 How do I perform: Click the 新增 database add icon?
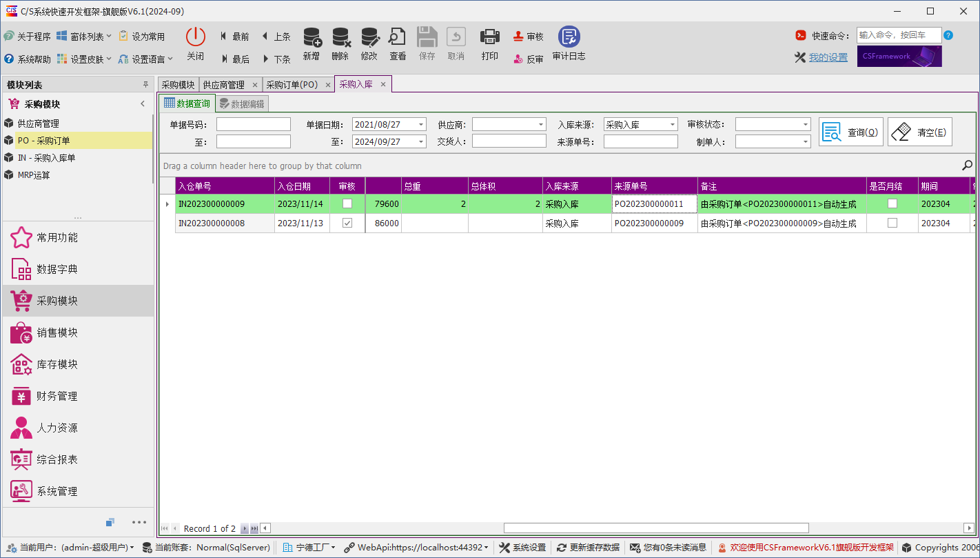tap(312, 37)
